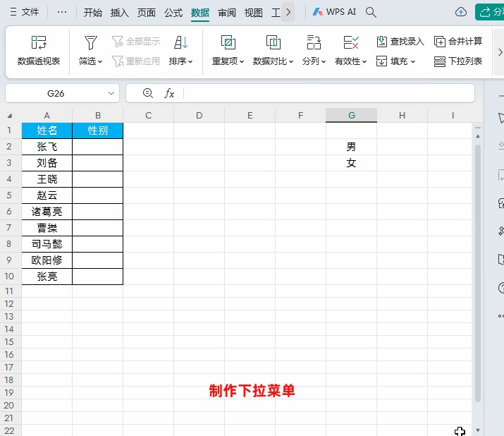
Task: Expand the 填充 fill dropdown
Action: tap(413, 61)
